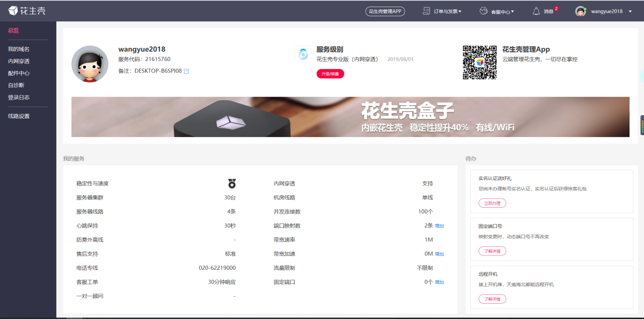The image size is (644, 319).
Task: Click the QR code for 花生壳管理App
Action: (x=479, y=62)
